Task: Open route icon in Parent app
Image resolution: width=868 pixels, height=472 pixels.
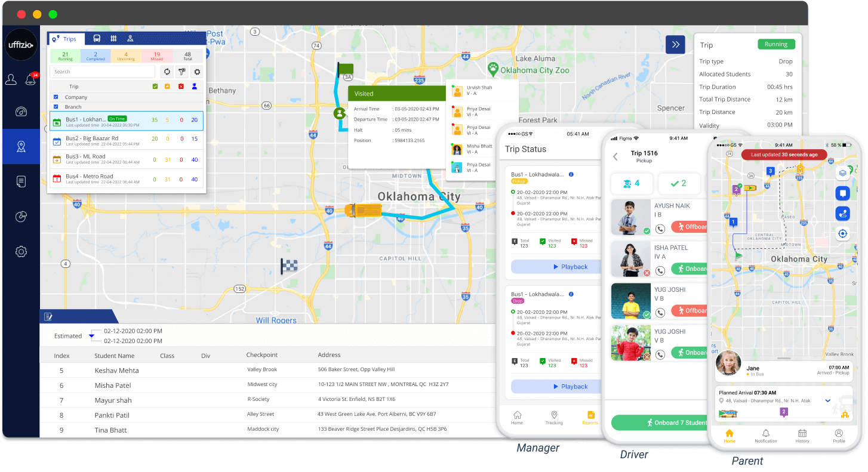Action: tap(842, 213)
